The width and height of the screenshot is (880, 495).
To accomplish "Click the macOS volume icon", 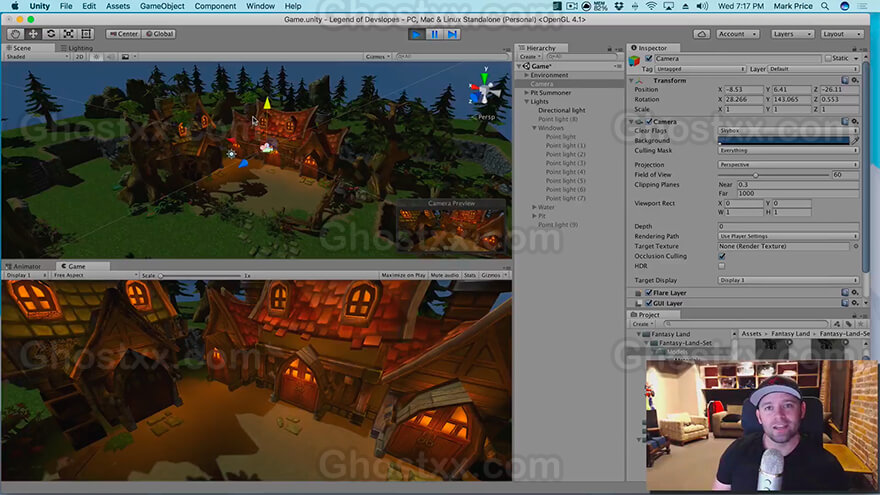I will (x=702, y=6).
